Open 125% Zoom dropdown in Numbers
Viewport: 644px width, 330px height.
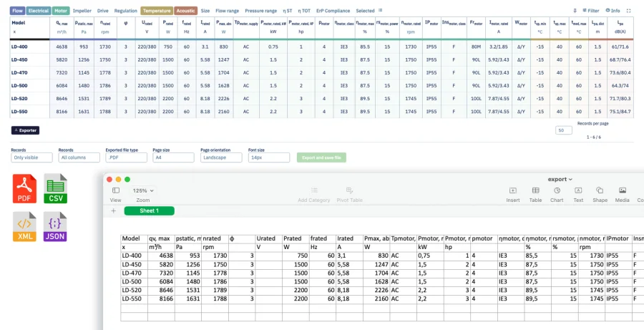point(143,190)
